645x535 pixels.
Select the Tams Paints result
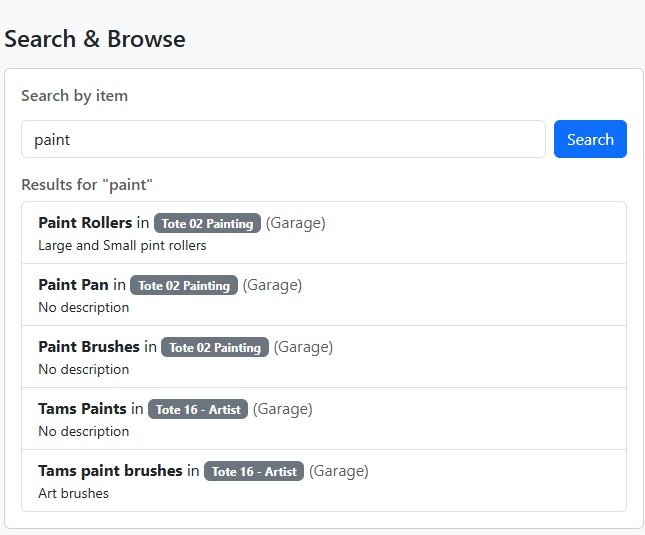click(82, 409)
